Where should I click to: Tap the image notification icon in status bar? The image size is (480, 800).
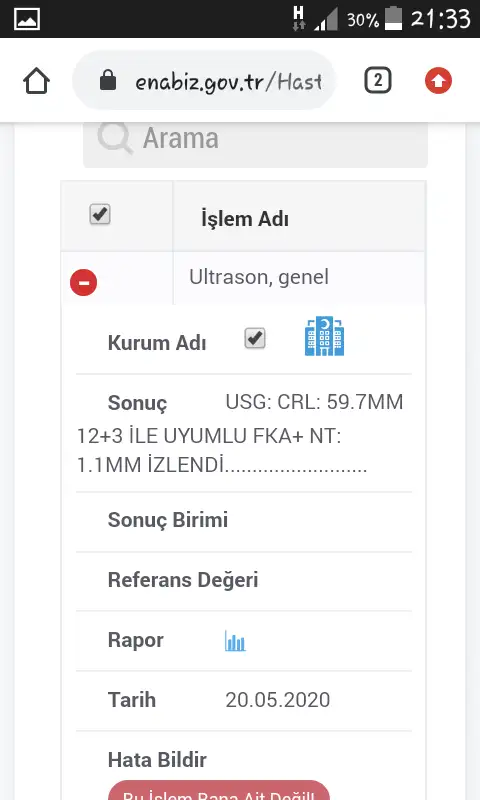27,19
